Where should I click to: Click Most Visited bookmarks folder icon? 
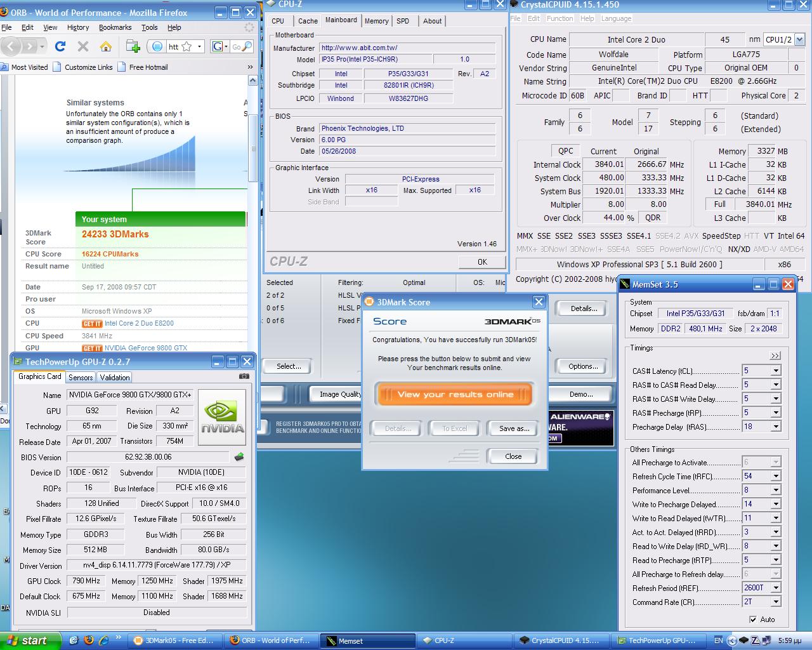[5, 67]
